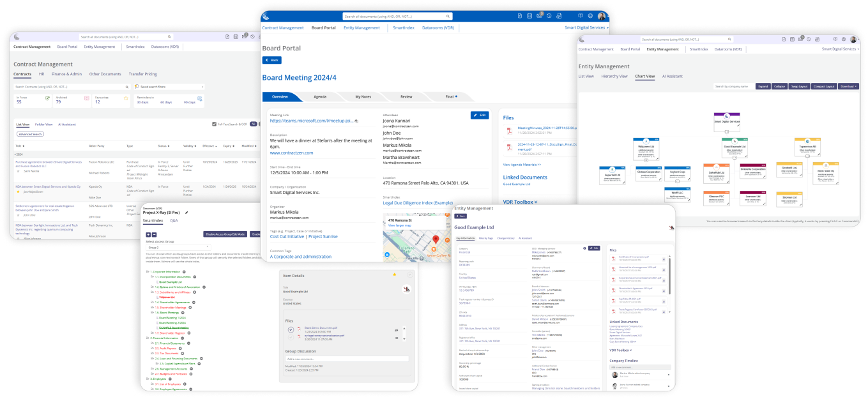
Task: Open the Download dropdown in Entity chart window
Action: [x=849, y=86]
